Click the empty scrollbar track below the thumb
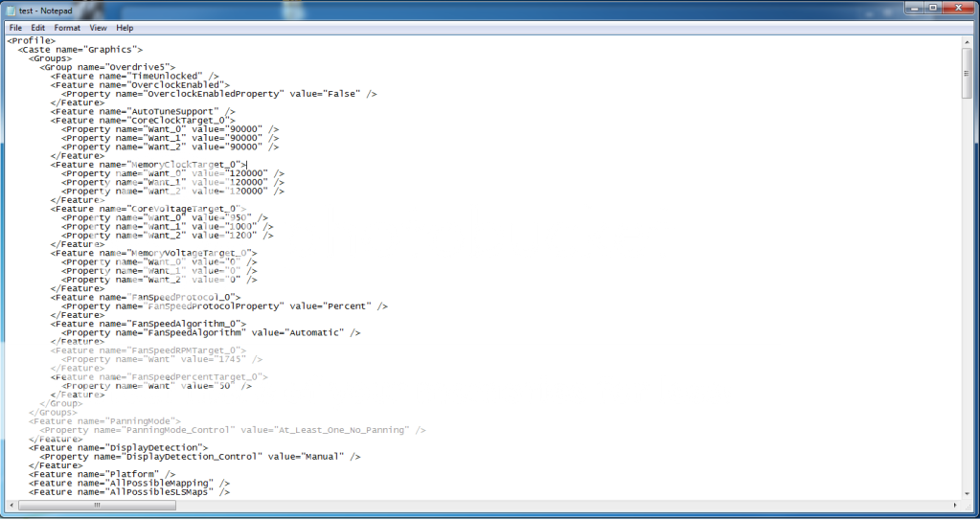 [968, 287]
